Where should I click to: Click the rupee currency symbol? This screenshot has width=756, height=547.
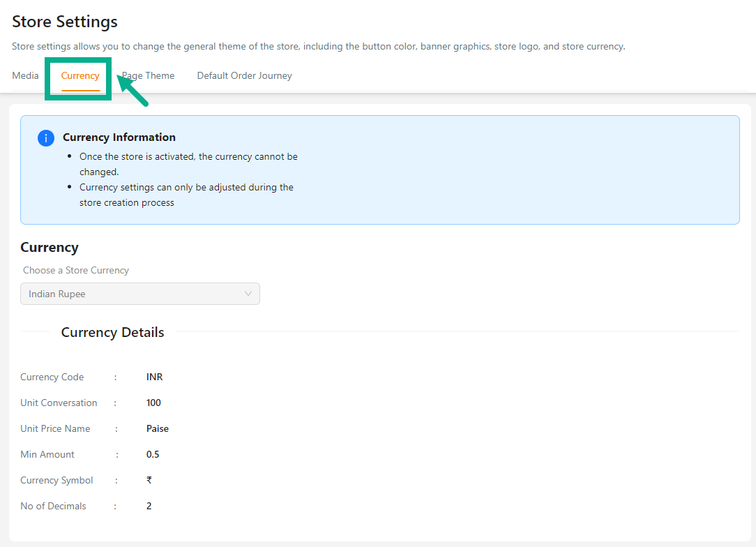[149, 480]
